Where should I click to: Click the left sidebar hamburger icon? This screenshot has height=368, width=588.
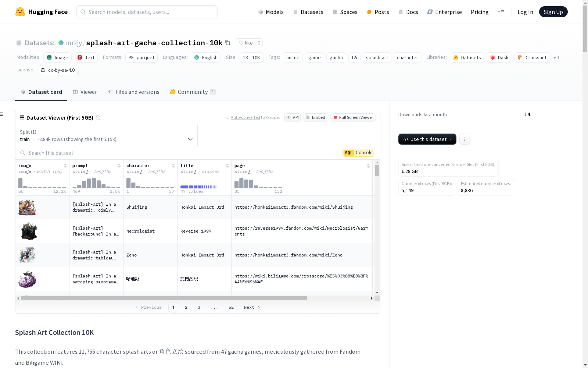click(2, 114)
